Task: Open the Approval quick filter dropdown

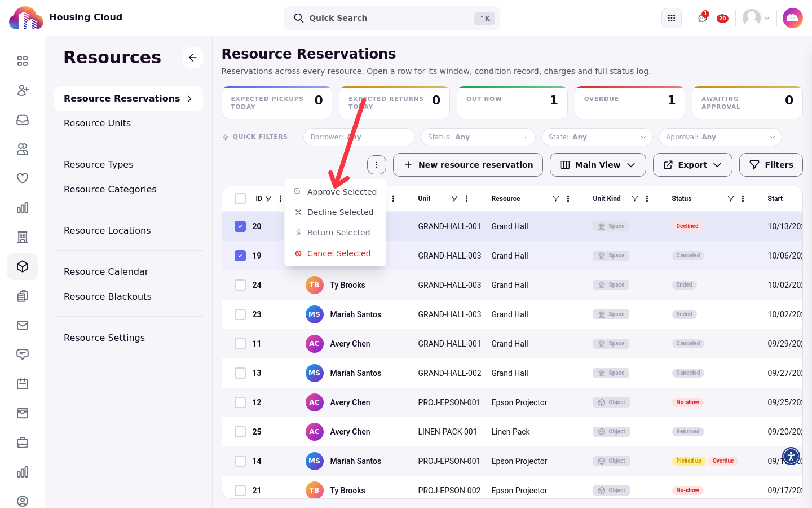Action: point(720,137)
